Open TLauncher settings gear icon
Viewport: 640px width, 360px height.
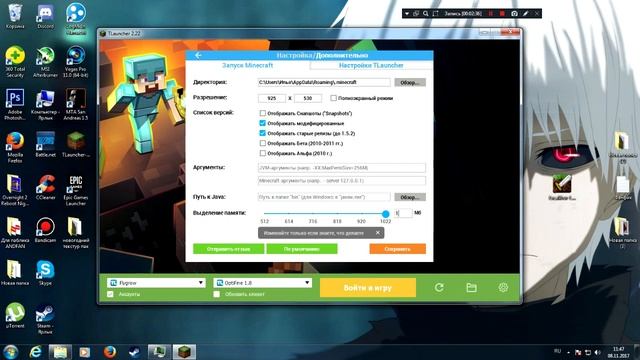(503, 287)
